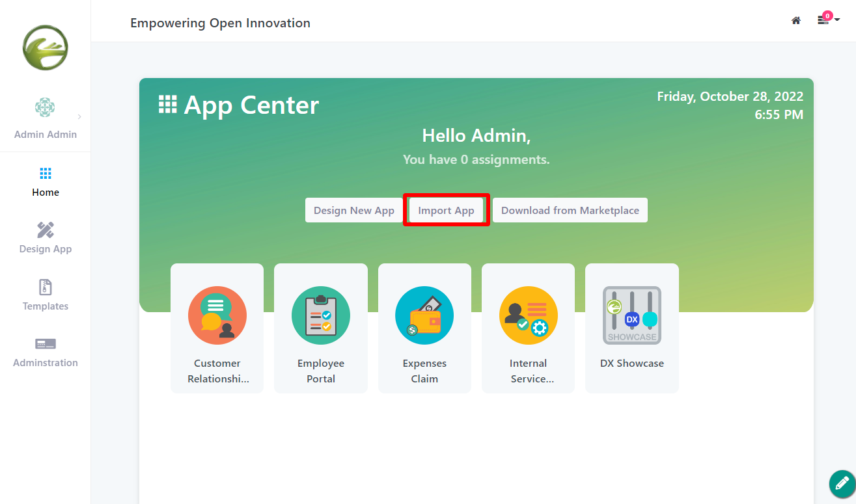Image resolution: width=856 pixels, height=504 pixels.
Task: Launch the Customer Relationship app icon
Action: tap(217, 315)
